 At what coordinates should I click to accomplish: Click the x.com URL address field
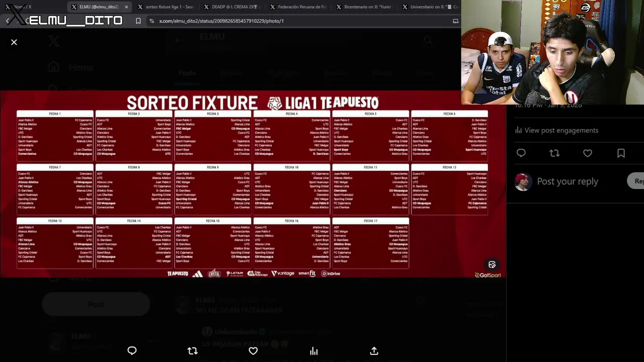click(221, 21)
